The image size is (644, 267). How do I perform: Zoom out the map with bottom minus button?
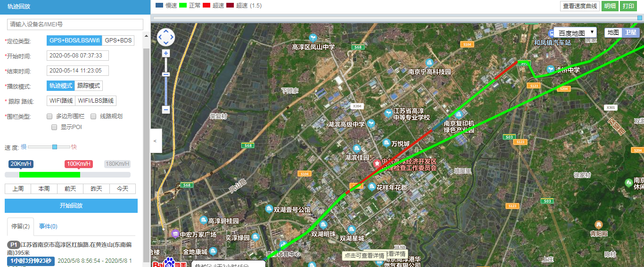(x=166, y=109)
